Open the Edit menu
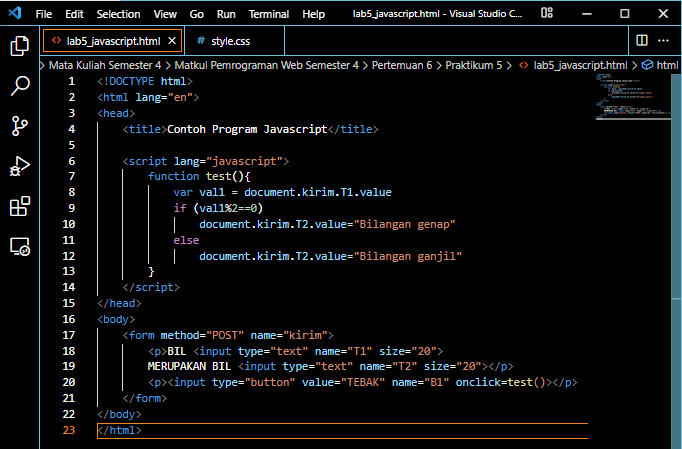The height and width of the screenshot is (449, 682). pyautogui.click(x=74, y=14)
